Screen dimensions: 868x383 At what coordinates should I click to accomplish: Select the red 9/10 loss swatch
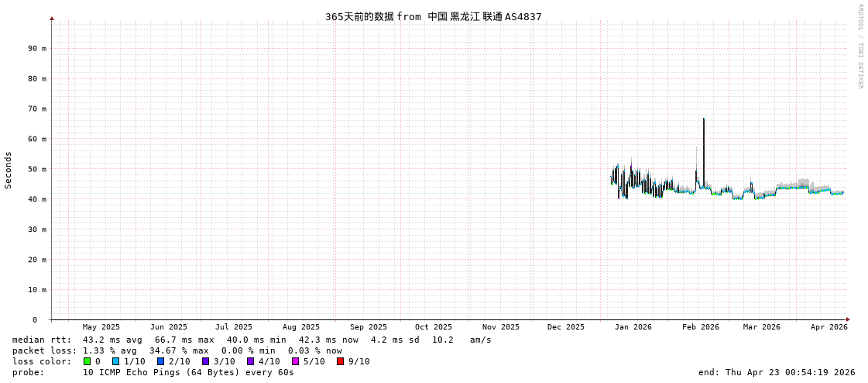340,361
